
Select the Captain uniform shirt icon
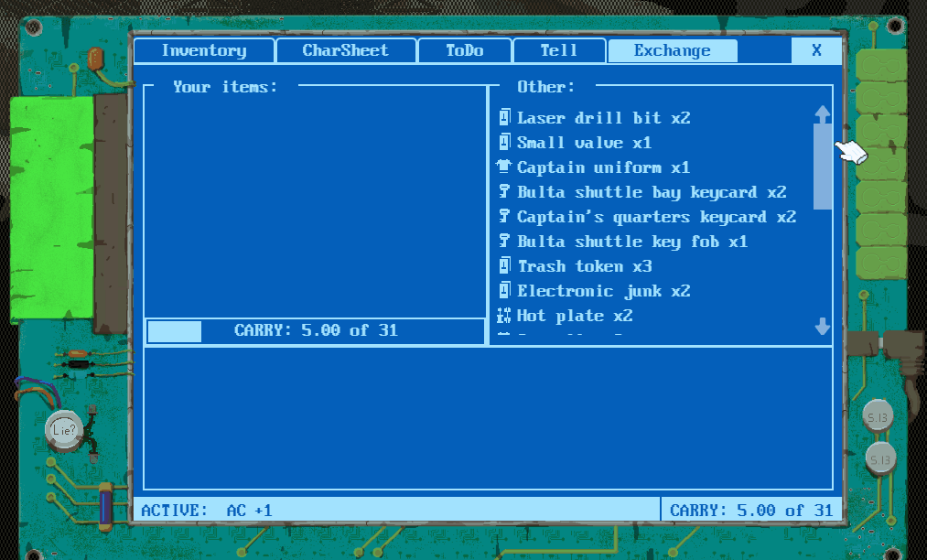click(504, 167)
